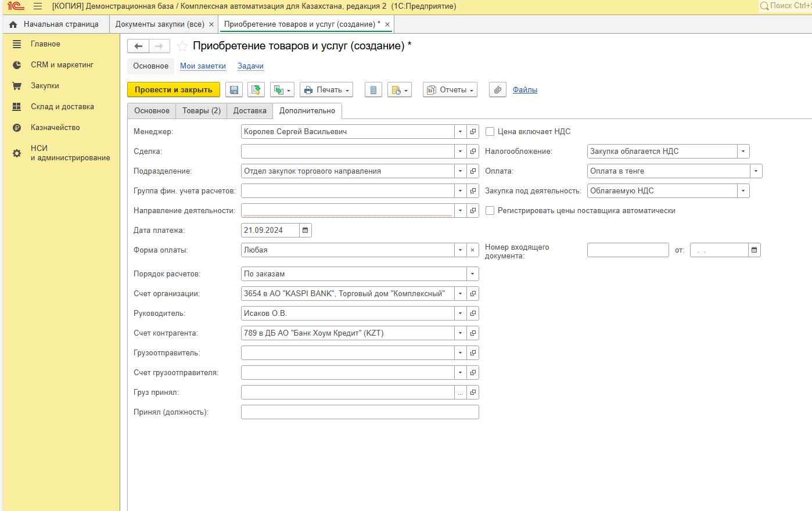Click the save document floppy disk icon
The image size is (812, 511).
(234, 90)
